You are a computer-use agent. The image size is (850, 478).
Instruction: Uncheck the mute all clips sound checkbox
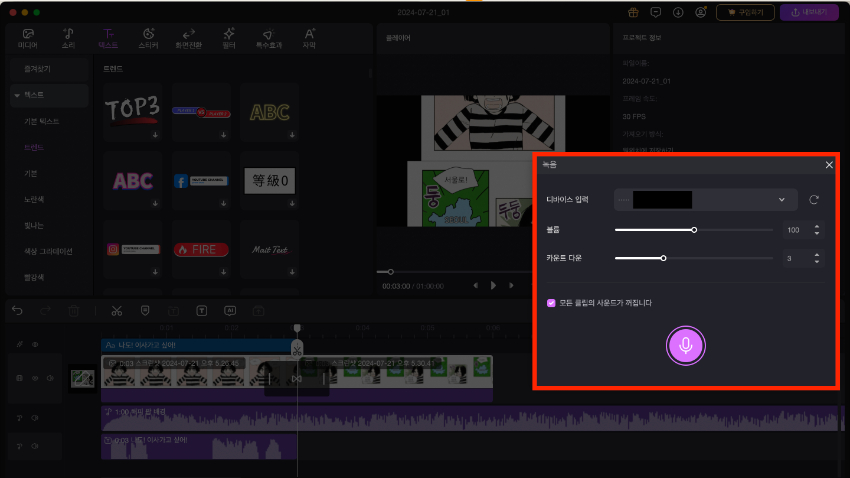pyautogui.click(x=551, y=302)
